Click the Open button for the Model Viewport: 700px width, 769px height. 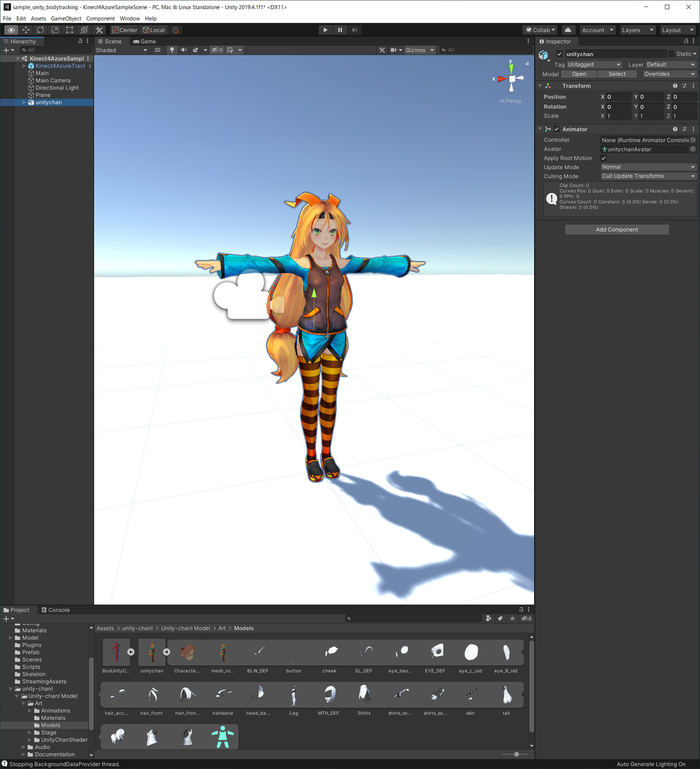(x=579, y=74)
